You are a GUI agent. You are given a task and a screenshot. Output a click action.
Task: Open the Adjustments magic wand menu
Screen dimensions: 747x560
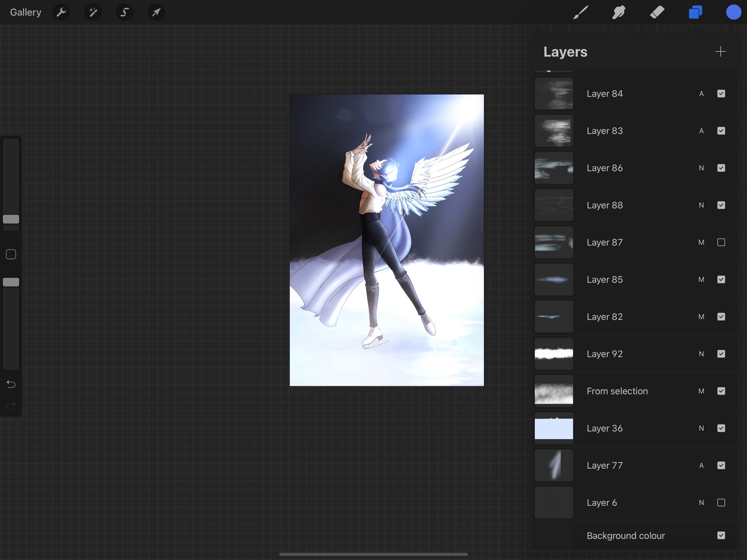93,12
